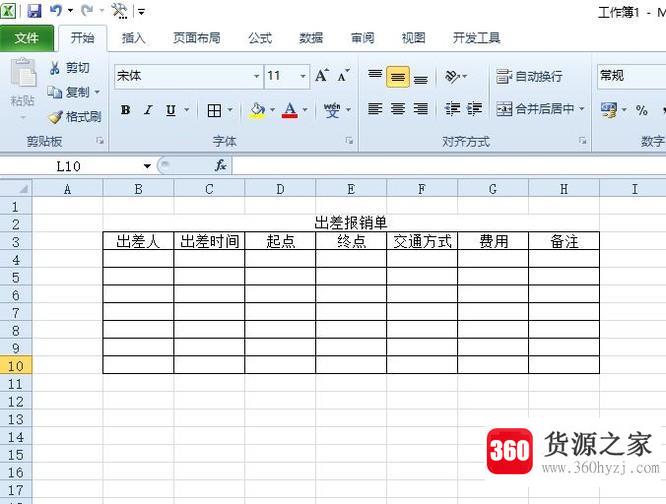666x504 pixels.
Task: Switch to the 公式 Formulas tab
Action: (x=260, y=38)
